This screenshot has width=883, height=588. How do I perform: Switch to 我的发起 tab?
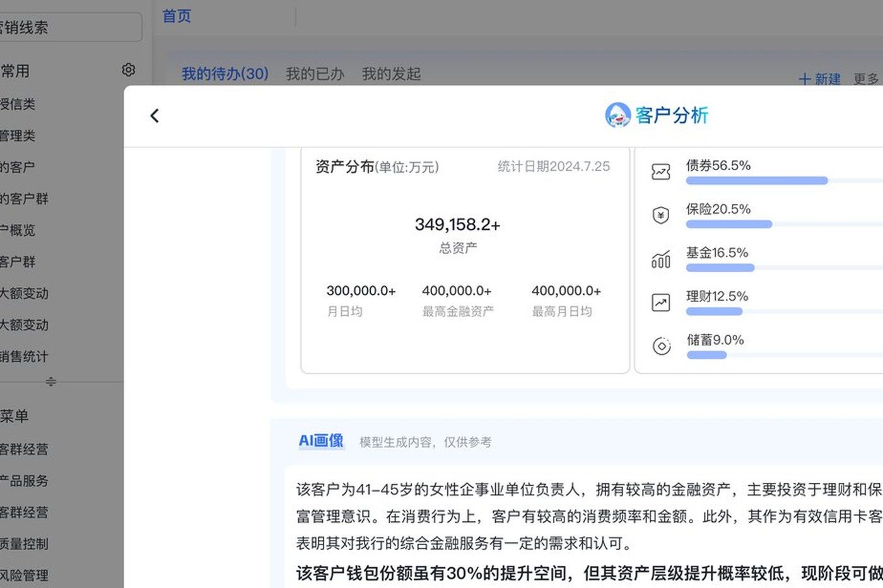coord(391,74)
